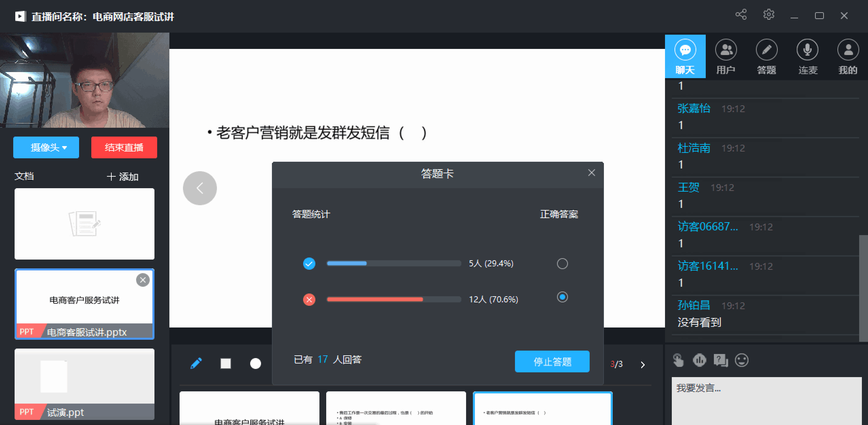Viewport: 868px width, 425px height.
Task: Click the question bubble icon below chat
Action: pos(720,360)
